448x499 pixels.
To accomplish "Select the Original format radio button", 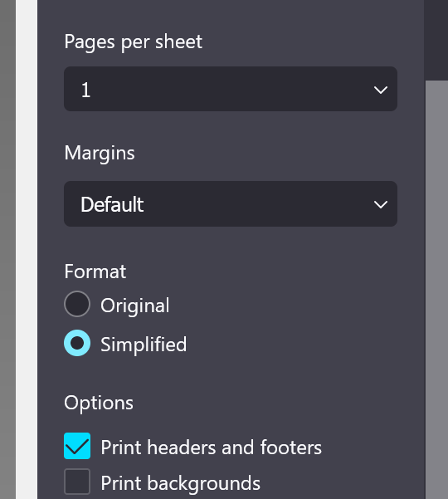I will coord(77,304).
